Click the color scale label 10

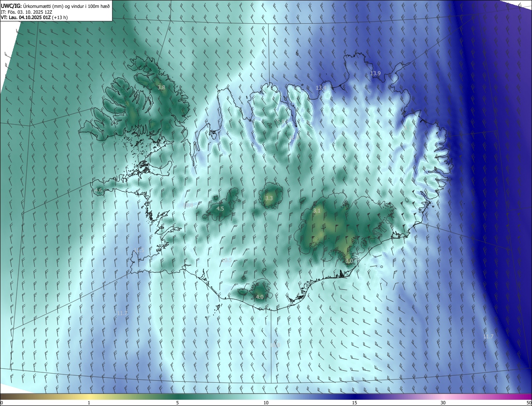[266, 403]
